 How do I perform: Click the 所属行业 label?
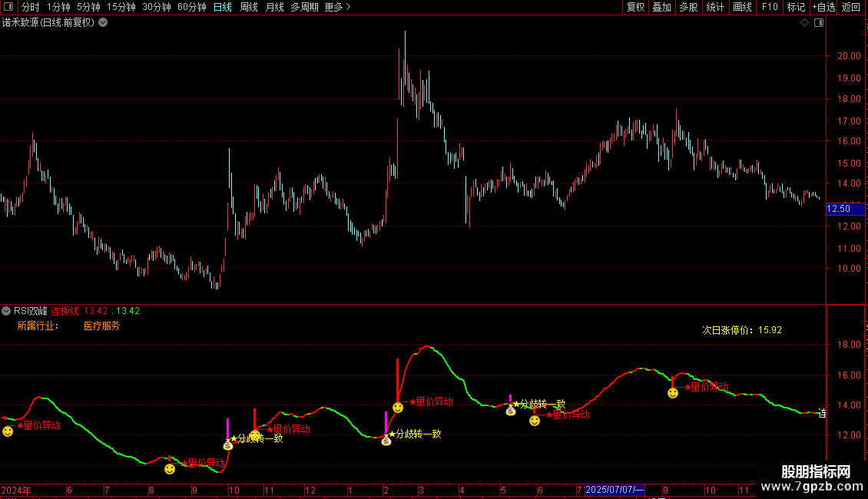tap(38, 326)
